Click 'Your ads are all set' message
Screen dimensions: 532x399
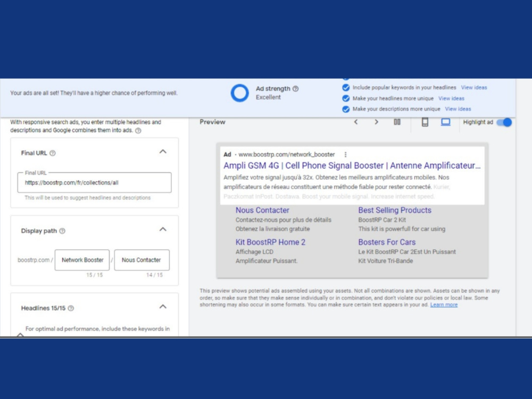(94, 93)
